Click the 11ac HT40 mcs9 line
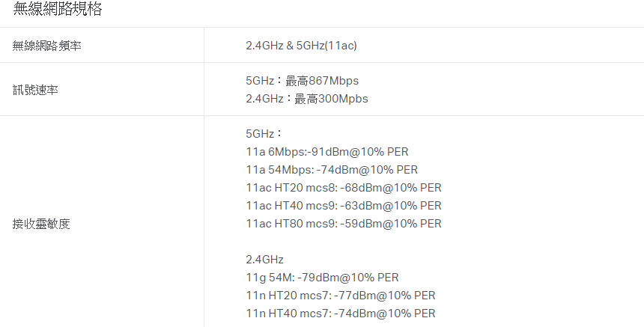 tap(344, 206)
